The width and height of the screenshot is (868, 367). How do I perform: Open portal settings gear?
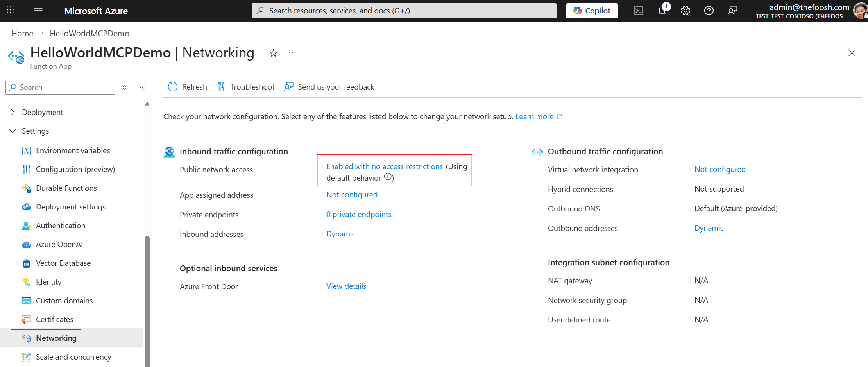[x=685, y=11]
